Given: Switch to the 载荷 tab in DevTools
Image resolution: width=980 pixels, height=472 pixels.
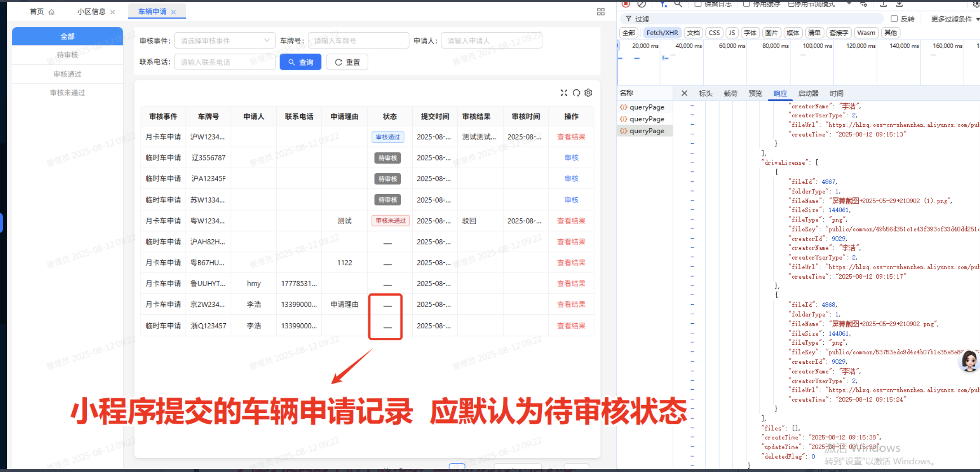Looking at the screenshot, I should (x=730, y=93).
